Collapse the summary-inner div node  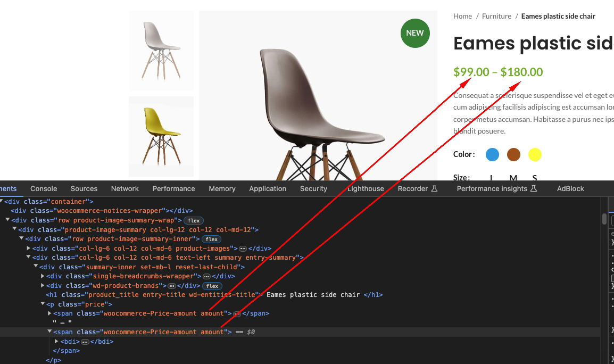36,267
